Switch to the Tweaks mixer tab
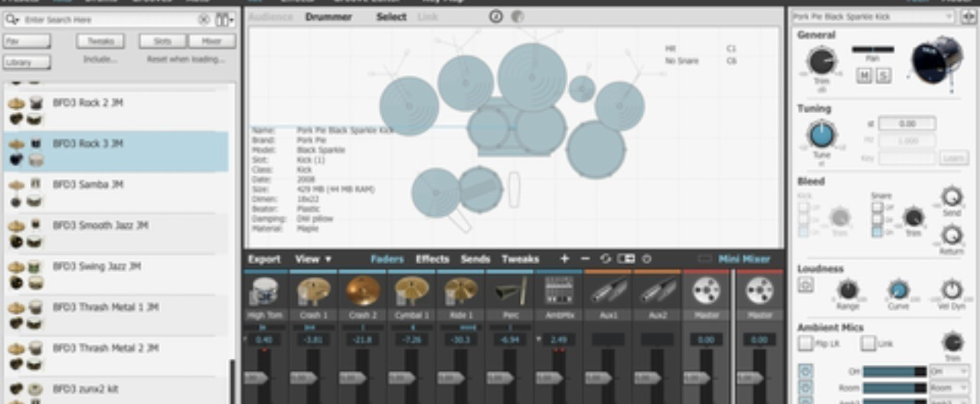980x404 pixels. (520, 259)
